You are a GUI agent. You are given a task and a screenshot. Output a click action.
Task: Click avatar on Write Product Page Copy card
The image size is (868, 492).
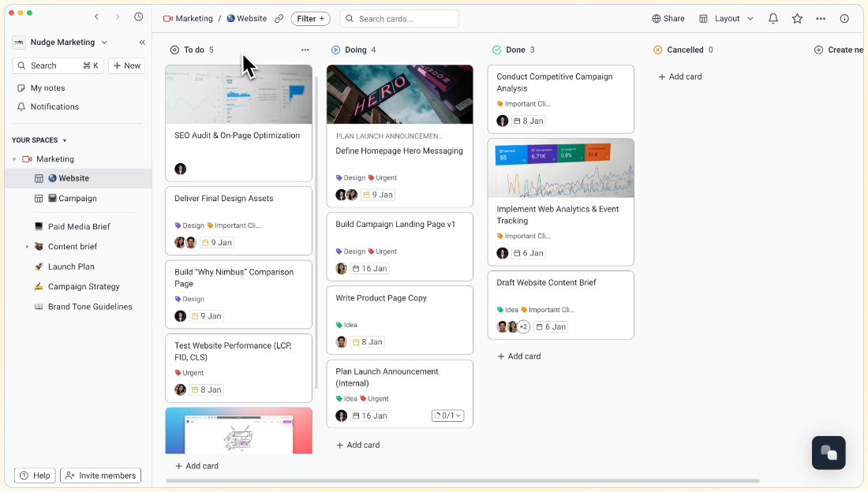pos(342,342)
